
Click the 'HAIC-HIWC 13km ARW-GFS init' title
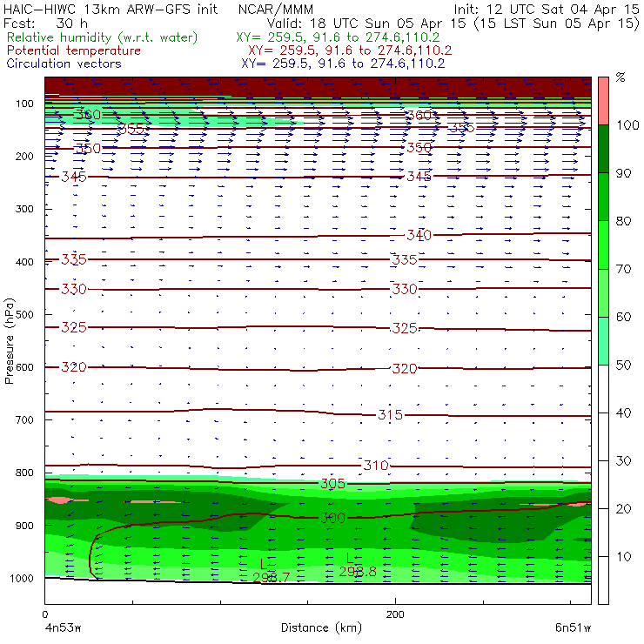point(110,9)
